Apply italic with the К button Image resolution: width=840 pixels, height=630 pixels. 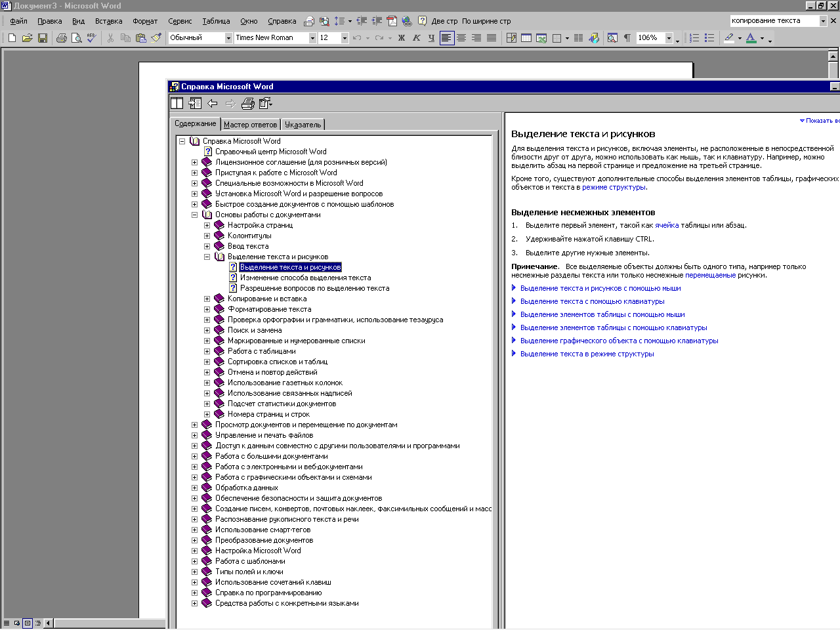(x=416, y=38)
